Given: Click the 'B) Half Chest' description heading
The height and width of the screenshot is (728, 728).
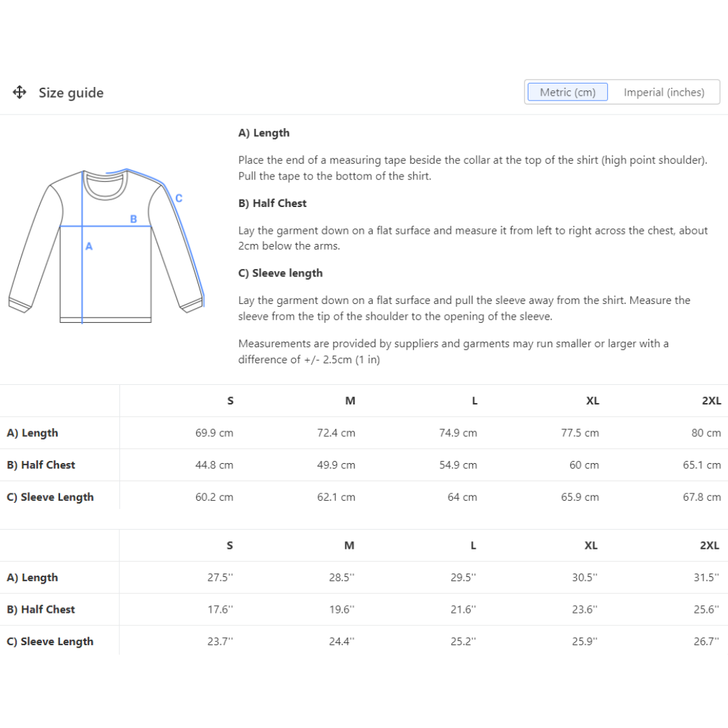Looking at the screenshot, I should (272, 203).
